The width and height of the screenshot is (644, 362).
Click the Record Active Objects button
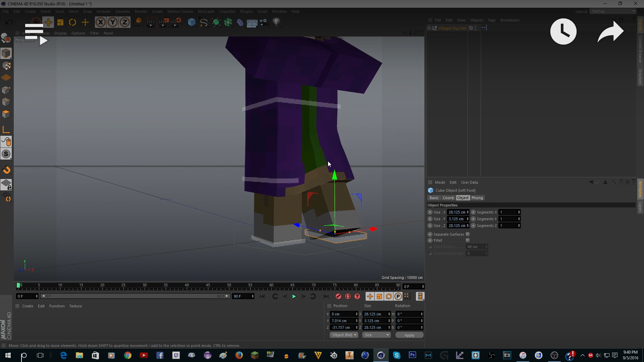[338, 296]
